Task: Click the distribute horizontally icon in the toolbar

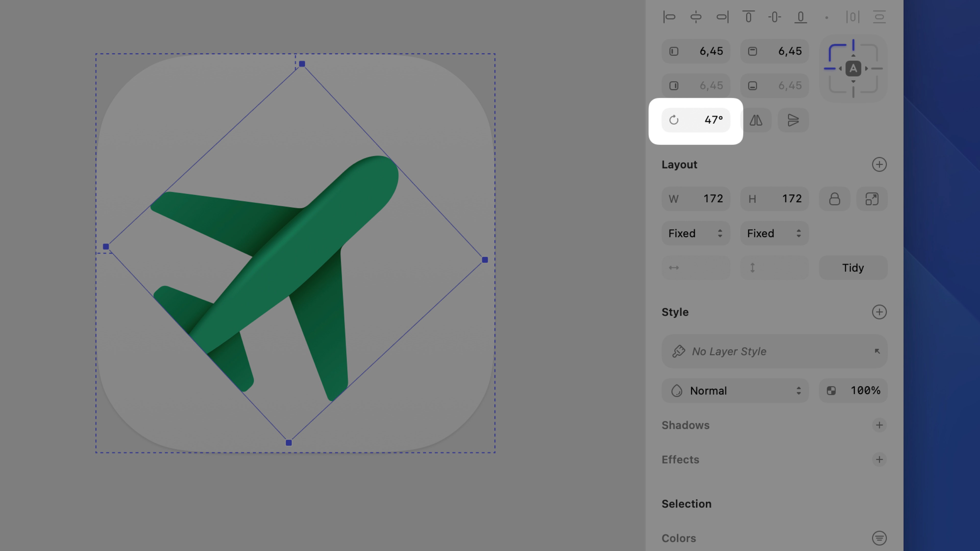Action: pos(853,17)
